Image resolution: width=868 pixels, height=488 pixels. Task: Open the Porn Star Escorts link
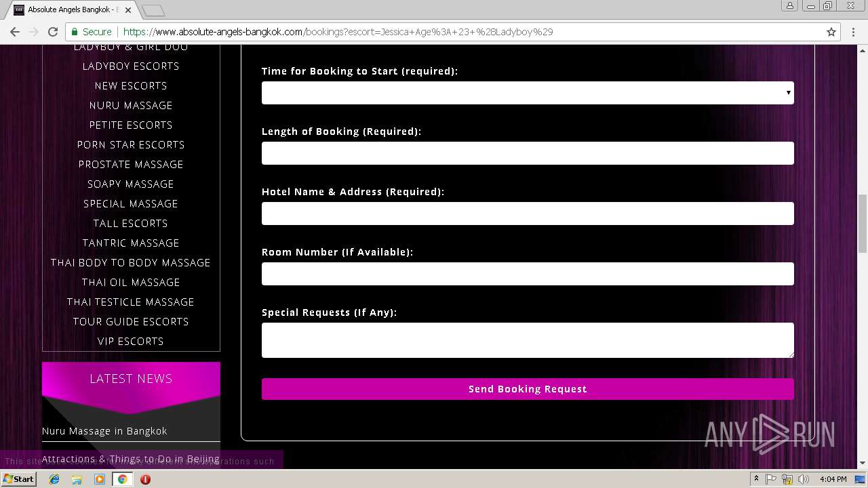pyautogui.click(x=131, y=145)
